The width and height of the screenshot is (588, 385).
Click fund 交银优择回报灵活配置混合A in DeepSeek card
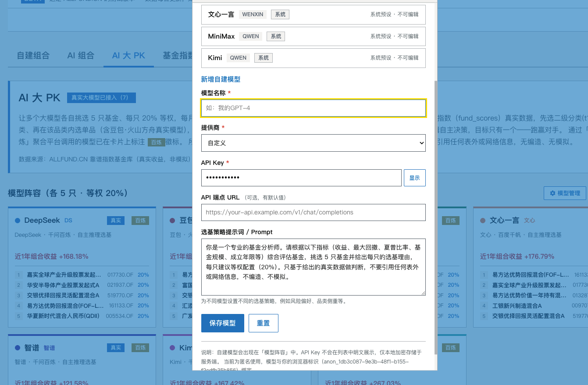pyautogui.click(x=63, y=296)
